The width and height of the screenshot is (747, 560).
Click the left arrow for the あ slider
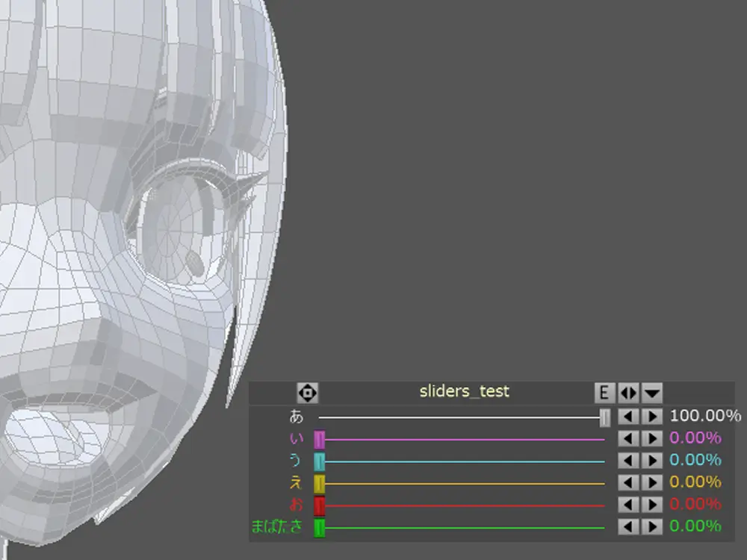[628, 417]
